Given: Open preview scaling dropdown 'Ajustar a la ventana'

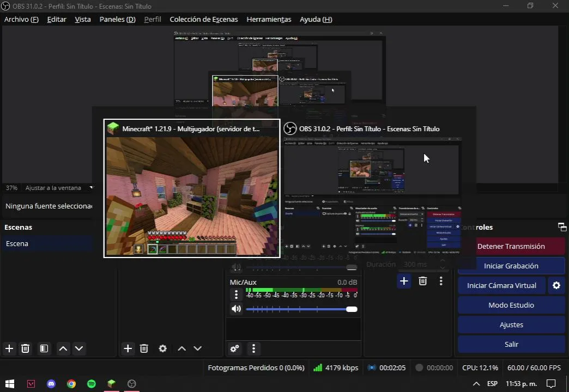Looking at the screenshot, I should click(x=59, y=188).
